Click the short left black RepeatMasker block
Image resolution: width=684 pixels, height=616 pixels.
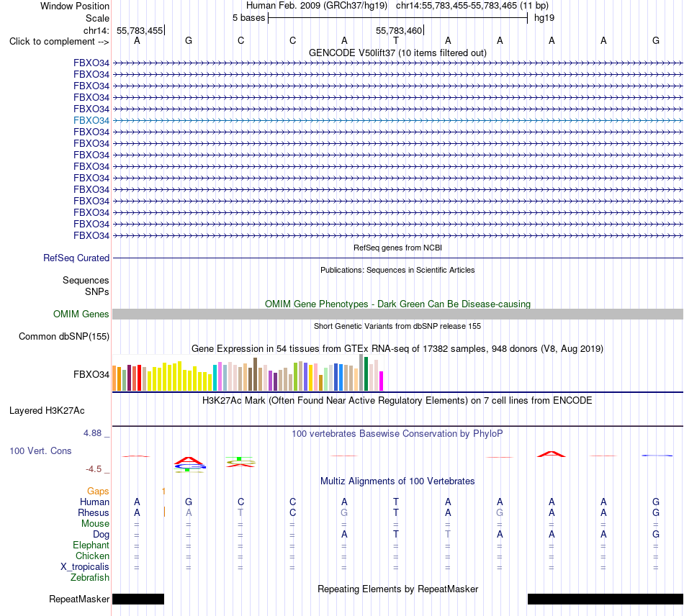(138, 599)
